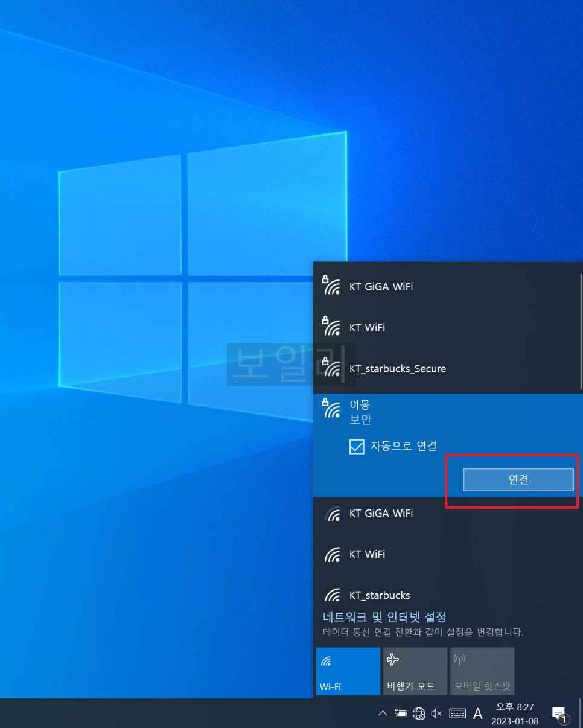Choose the KT_starbucks_Secure network
This screenshot has width=583, height=728.
pos(397,368)
